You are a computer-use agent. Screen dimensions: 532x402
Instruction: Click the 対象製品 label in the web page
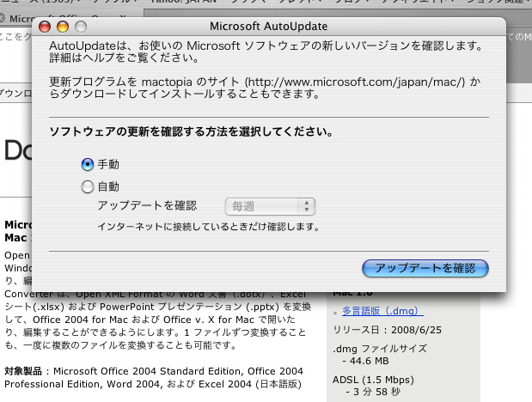click(23, 371)
